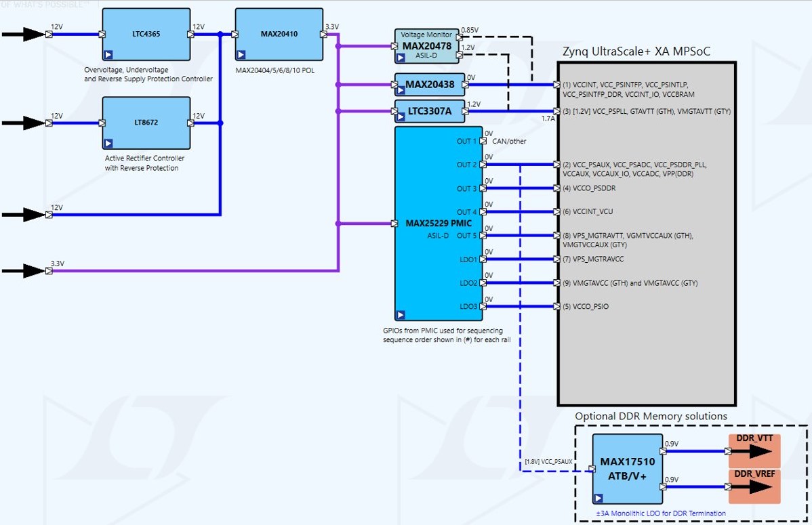
Task: Click the play icon on the LT8672 block
Action: (x=108, y=143)
